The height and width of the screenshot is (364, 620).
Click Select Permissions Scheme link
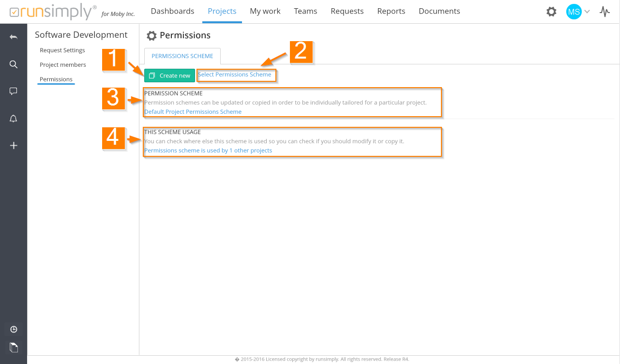pos(235,75)
